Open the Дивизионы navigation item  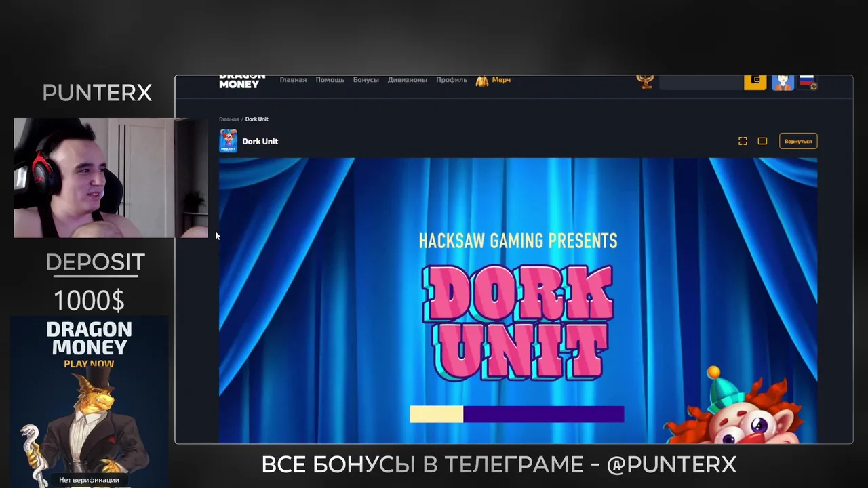tap(408, 80)
